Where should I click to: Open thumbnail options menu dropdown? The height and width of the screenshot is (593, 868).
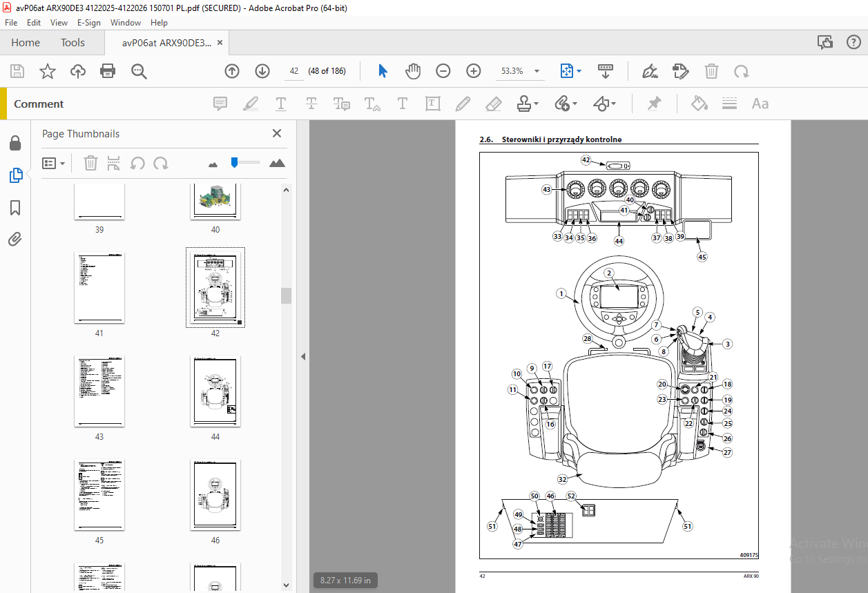54,164
